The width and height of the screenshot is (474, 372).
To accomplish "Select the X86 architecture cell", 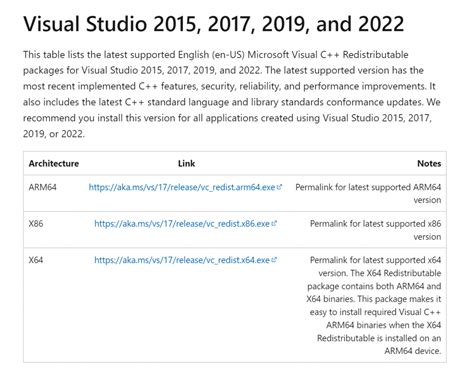I will tap(36, 224).
